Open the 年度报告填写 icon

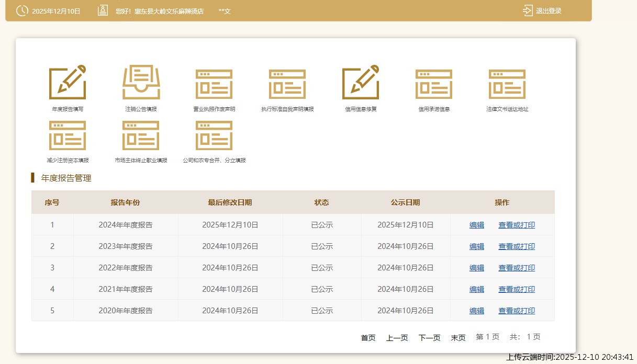tap(68, 83)
